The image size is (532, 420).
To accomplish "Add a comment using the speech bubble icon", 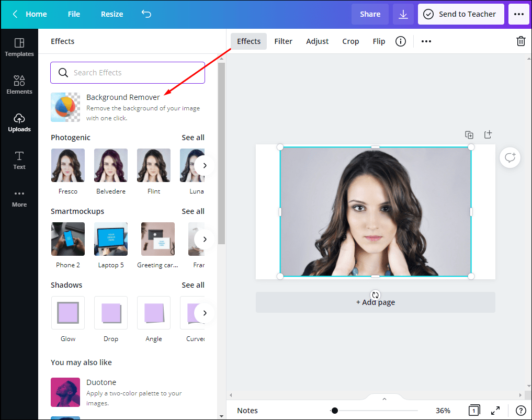I will (510, 157).
